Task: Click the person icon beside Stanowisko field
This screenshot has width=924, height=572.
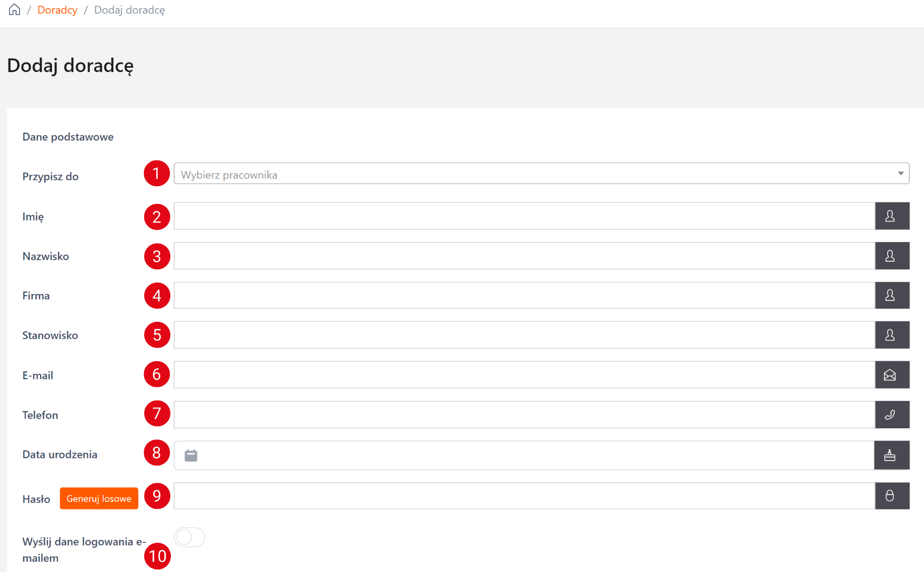Action: click(x=891, y=335)
